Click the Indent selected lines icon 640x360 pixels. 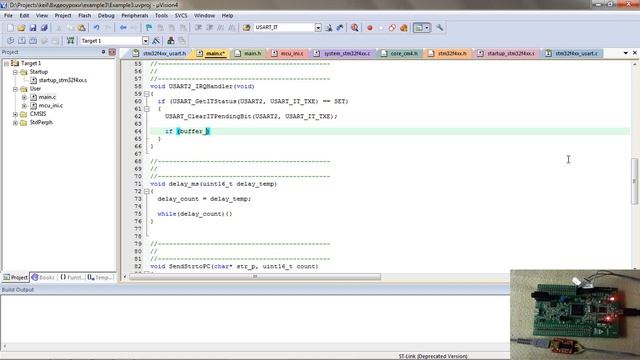198,28
